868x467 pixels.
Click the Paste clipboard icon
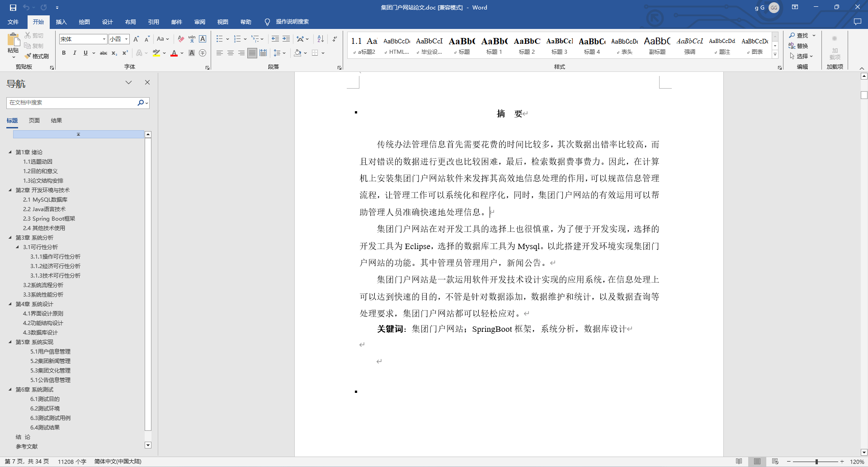coord(13,40)
